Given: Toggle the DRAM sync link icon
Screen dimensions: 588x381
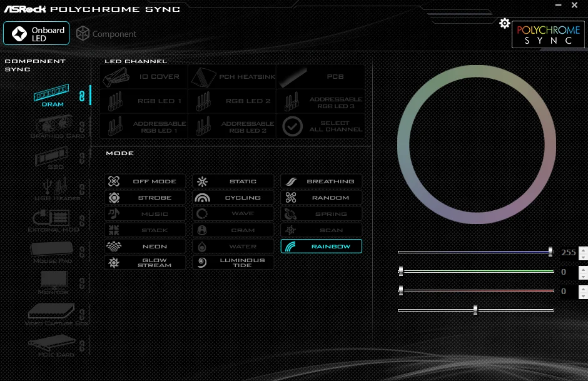Looking at the screenshot, I should pos(82,96).
